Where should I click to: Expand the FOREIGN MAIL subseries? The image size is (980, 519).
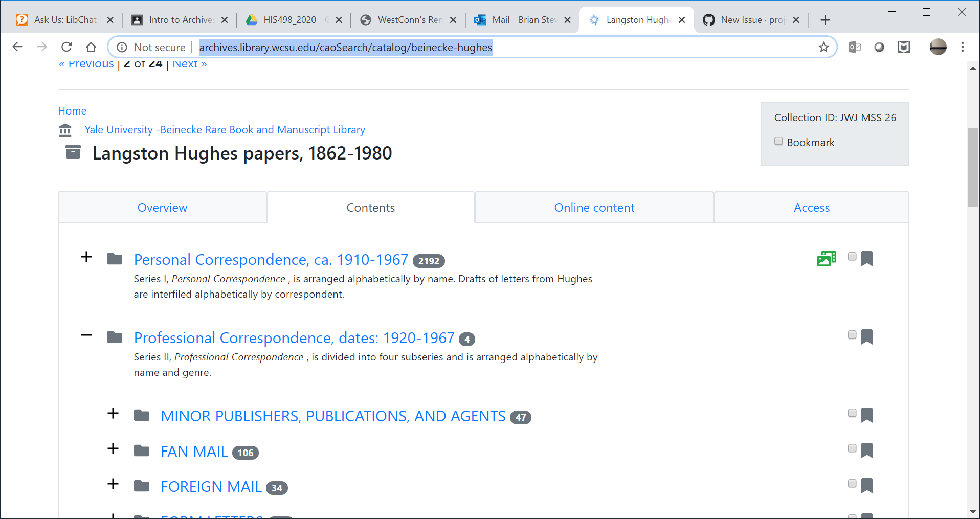[x=113, y=484]
